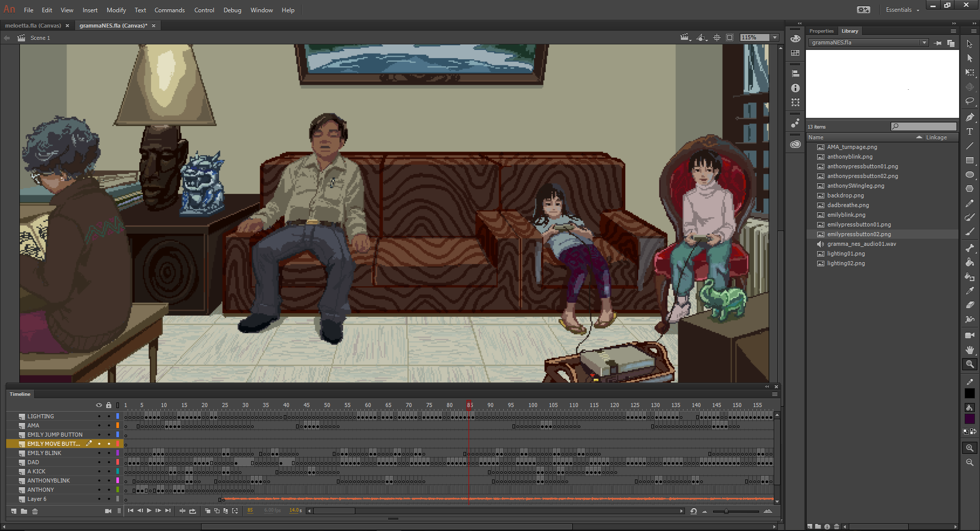Select the Eraser tool
The width and height of the screenshot is (980, 531).
coord(970,305)
